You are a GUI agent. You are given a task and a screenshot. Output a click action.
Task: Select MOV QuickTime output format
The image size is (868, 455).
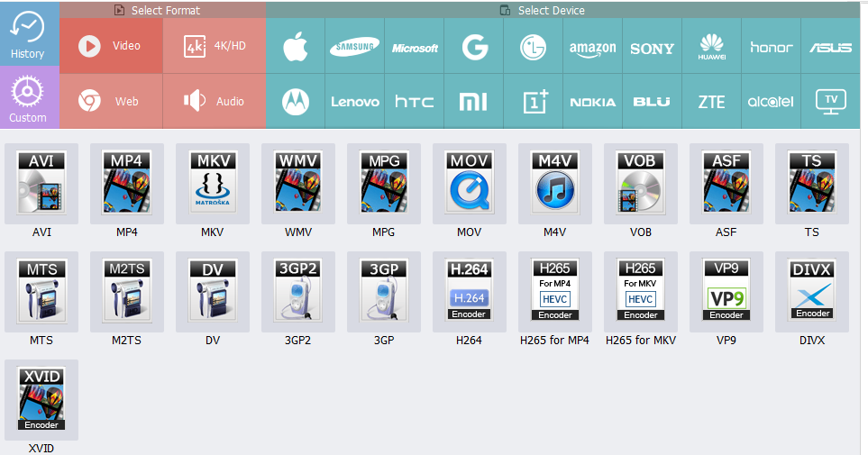(x=470, y=184)
